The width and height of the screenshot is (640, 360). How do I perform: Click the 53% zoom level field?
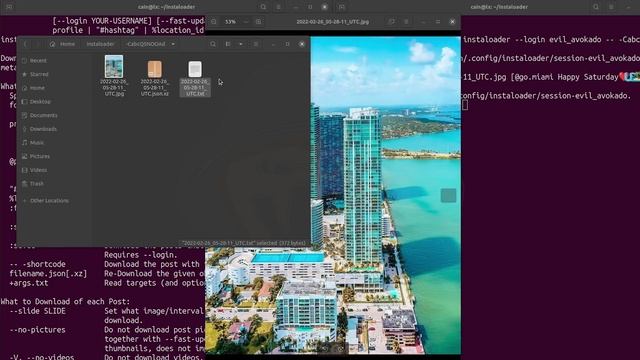(231, 22)
